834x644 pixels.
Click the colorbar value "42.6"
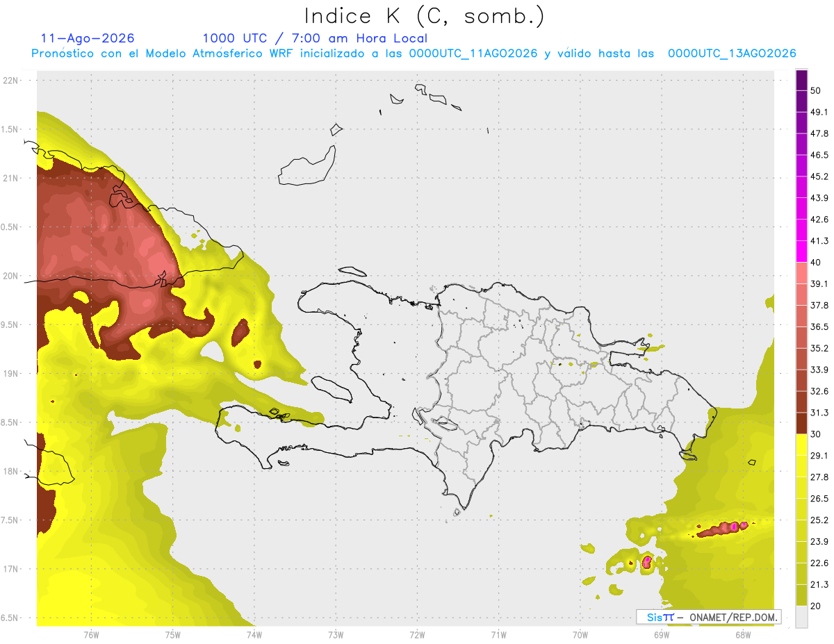coord(819,220)
